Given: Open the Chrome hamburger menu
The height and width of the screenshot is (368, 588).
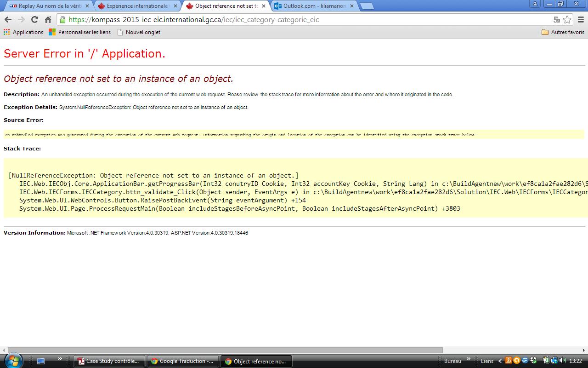Looking at the screenshot, I should coord(581,19).
